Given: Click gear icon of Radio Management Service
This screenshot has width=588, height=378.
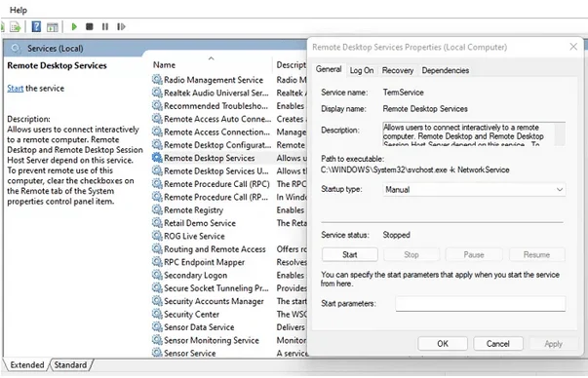Looking at the screenshot, I should [x=157, y=80].
